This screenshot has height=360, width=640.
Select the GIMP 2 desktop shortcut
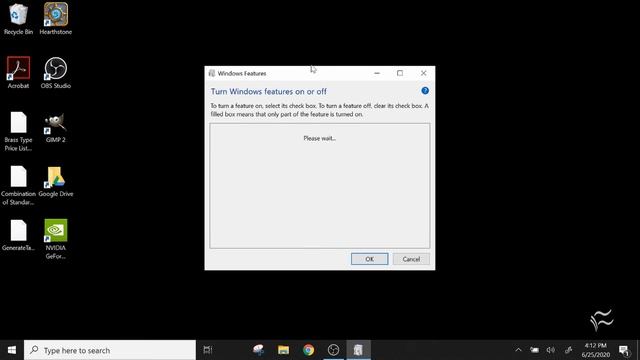[56, 127]
